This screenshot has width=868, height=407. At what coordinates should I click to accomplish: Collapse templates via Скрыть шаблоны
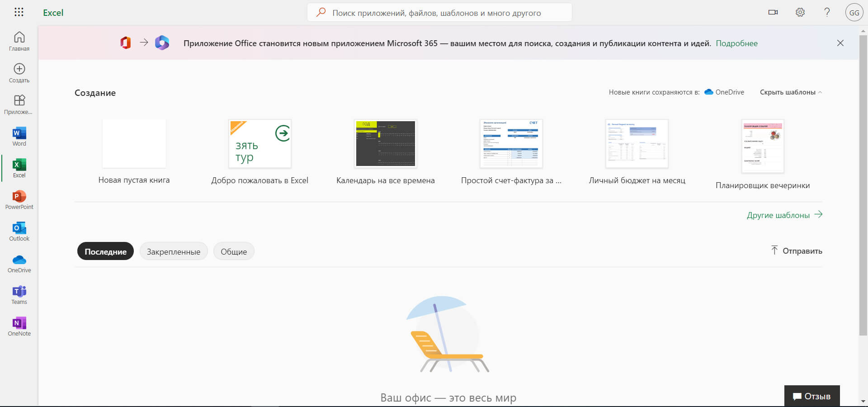pyautogui.click(x=788, y=92)
